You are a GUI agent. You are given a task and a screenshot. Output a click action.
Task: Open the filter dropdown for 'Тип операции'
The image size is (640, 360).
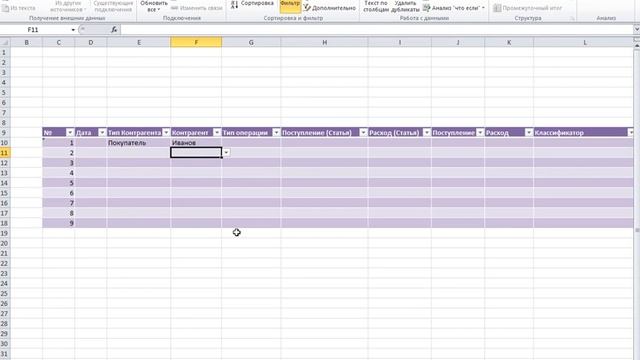tap(276, 133)
